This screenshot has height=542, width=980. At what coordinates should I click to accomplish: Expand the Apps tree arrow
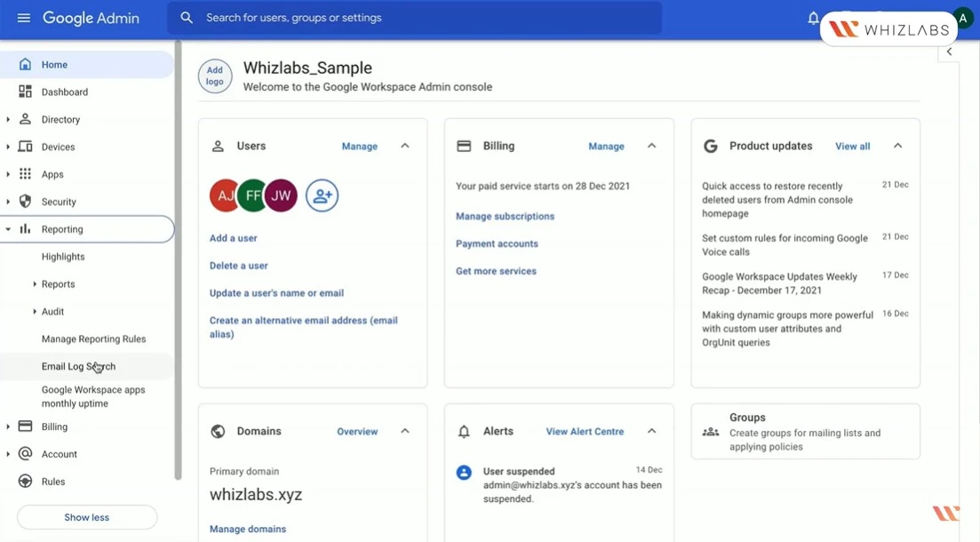(x=7, y=174)
